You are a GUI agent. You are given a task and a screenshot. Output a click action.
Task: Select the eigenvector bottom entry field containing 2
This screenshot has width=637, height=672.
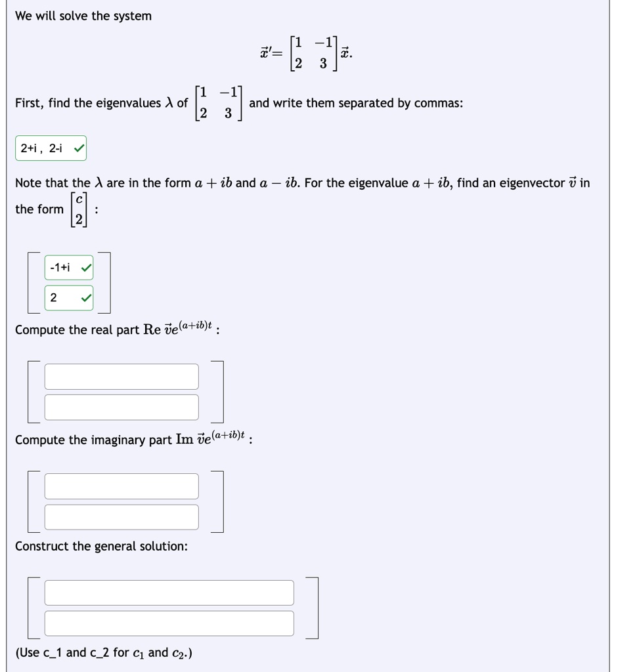69,298
